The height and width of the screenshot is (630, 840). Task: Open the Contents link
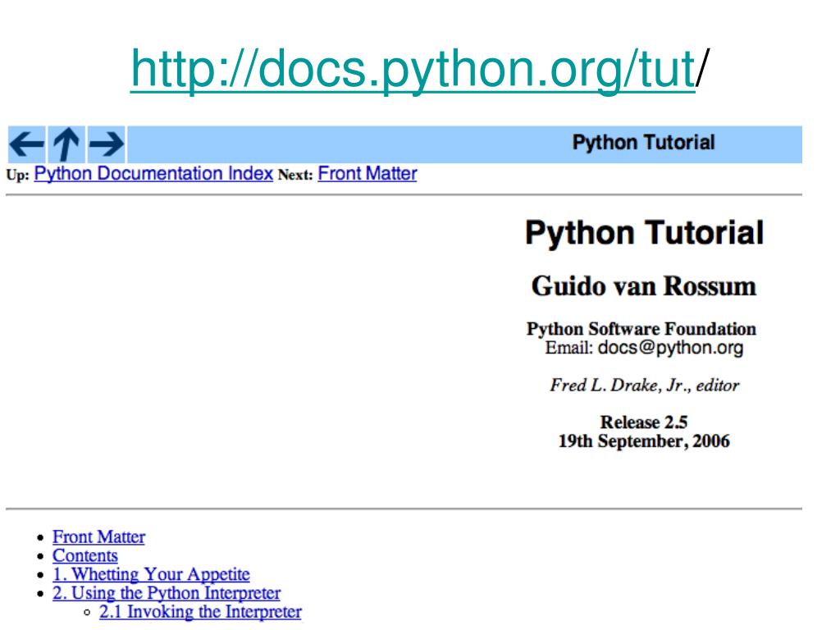(x=85, y=555)
